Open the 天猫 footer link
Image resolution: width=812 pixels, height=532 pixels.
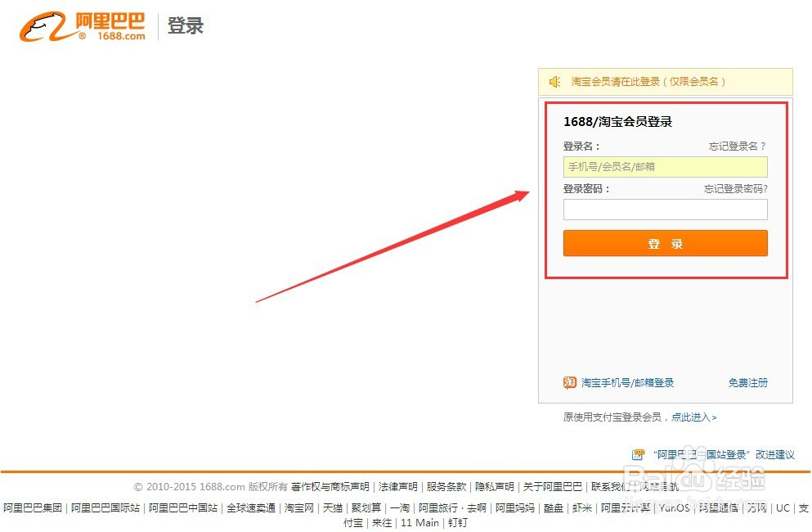[333, 507]
